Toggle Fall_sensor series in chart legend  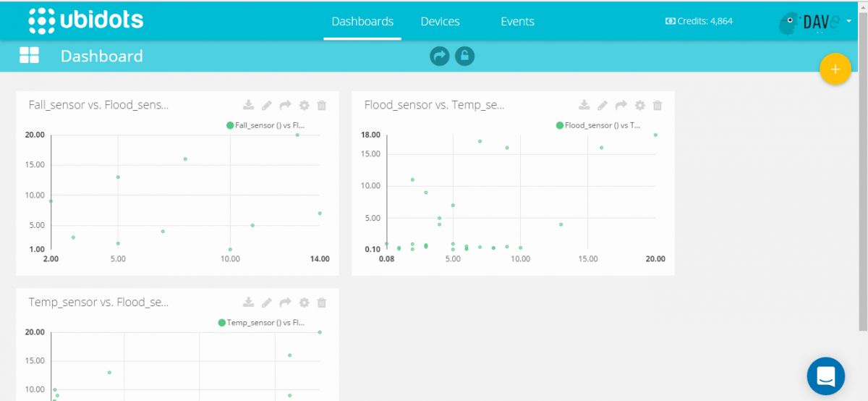tap(265, 125)
